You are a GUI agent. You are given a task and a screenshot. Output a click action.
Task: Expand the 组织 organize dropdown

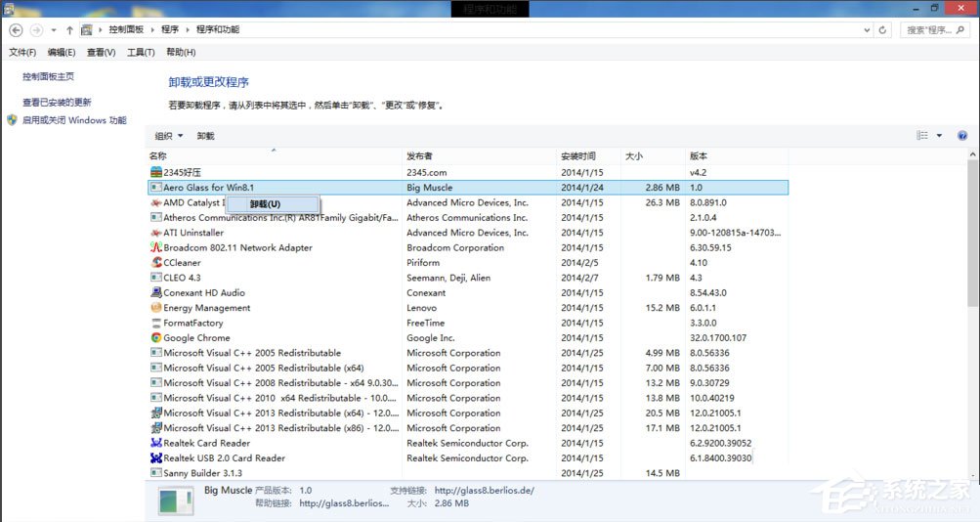[168, 136]
